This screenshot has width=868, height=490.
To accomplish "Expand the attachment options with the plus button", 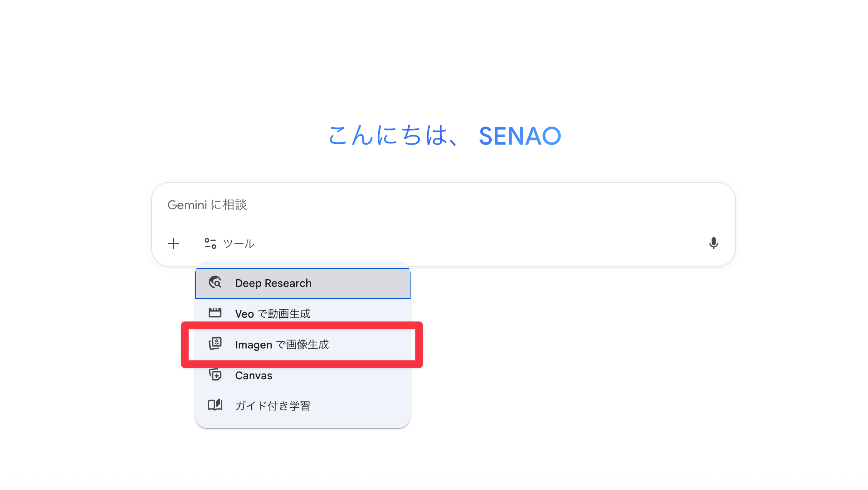I will pos(174,243).
